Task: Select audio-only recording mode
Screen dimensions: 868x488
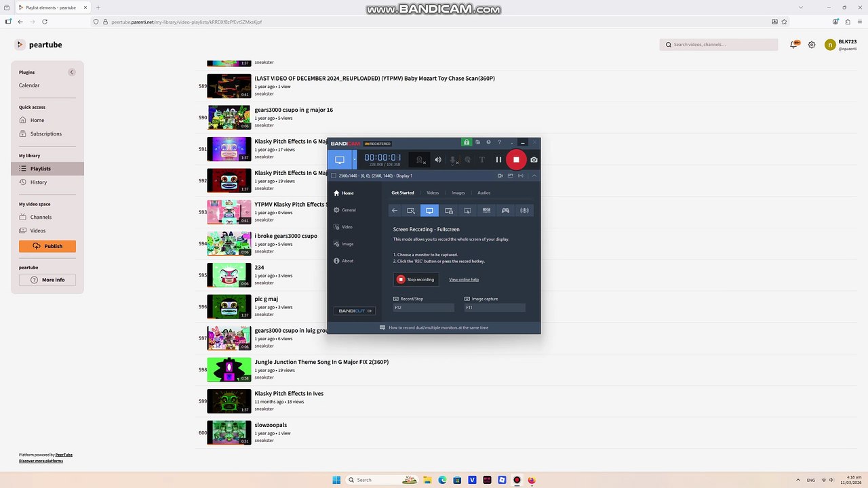Action: coord(524,211)
